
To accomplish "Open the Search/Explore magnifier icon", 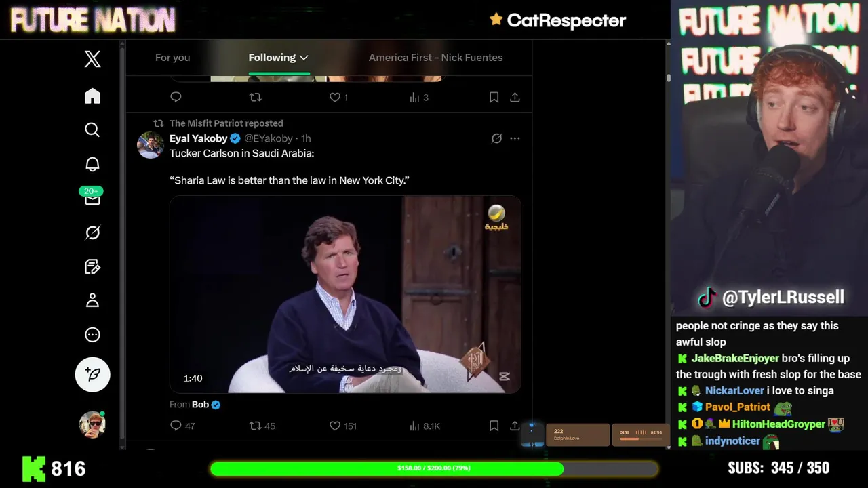I will click(x=92, y=129).
